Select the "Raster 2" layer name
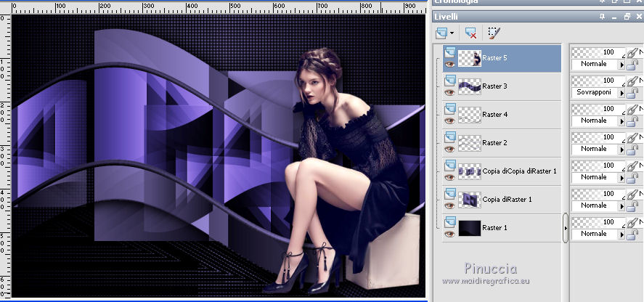The image size is (644, 302). (494, 143)
